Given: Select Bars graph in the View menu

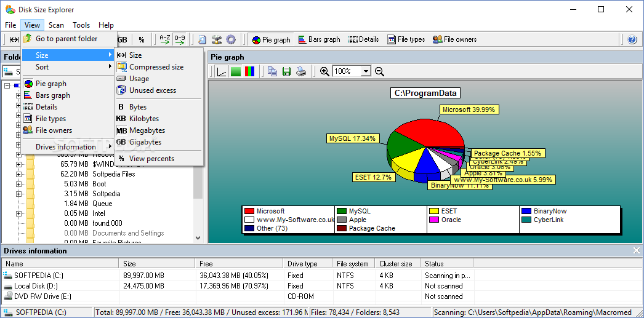Looking at the screenshot, I should point(68,95).
